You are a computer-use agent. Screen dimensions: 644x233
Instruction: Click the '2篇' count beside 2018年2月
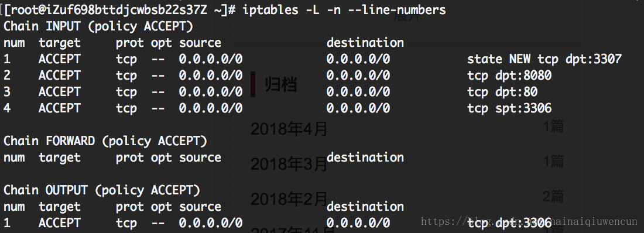click(x=553, y=197)
